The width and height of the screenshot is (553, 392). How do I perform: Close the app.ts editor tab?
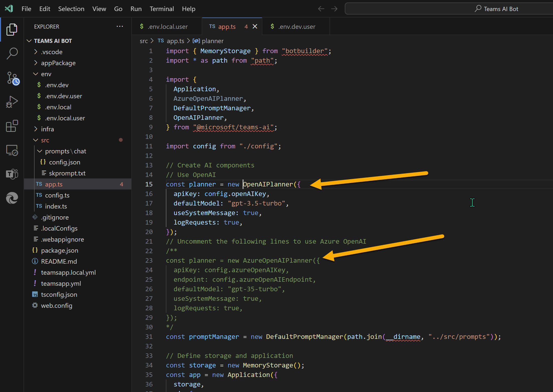click(255, 26)
